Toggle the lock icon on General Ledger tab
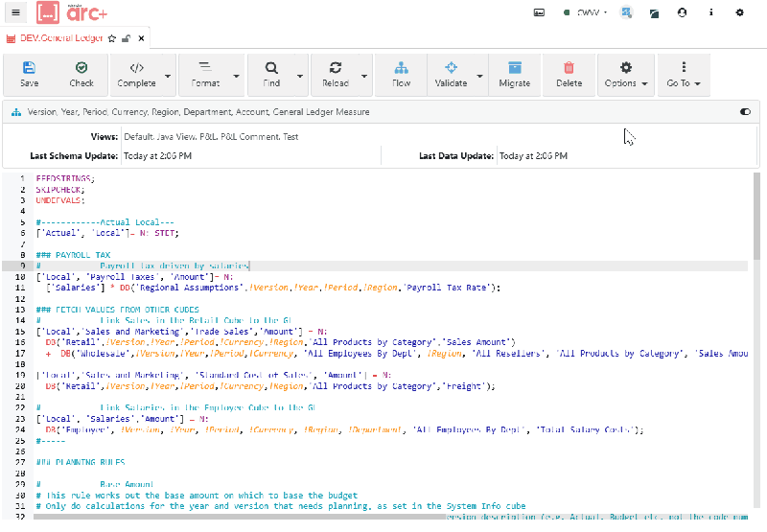The image size is (767, 532). [x=127, y=38]
